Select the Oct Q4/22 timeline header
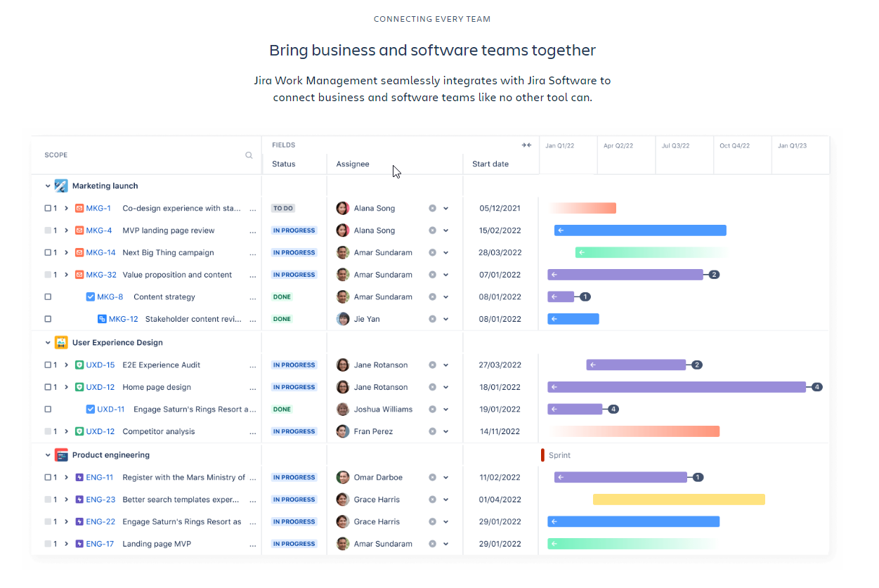 (734, 145)
